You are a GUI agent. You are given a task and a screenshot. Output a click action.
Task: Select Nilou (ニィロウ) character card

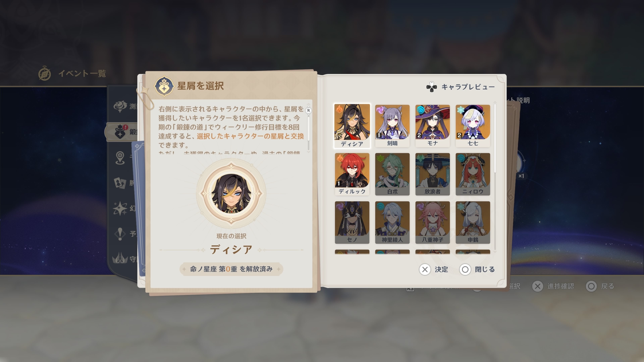pos(473,174)
